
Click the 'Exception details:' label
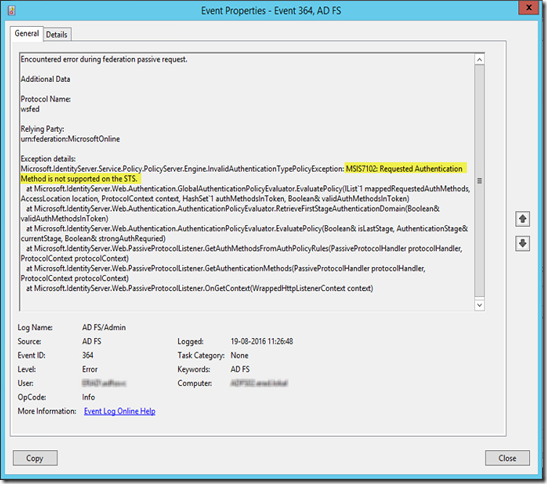48,159
